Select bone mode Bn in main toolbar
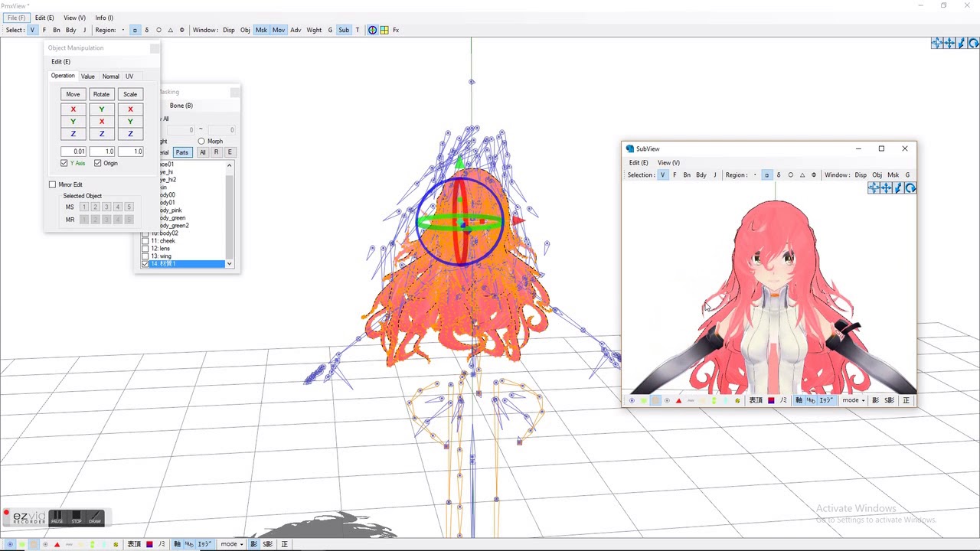This screenshot has width=980, height=551. pos(56,30)
